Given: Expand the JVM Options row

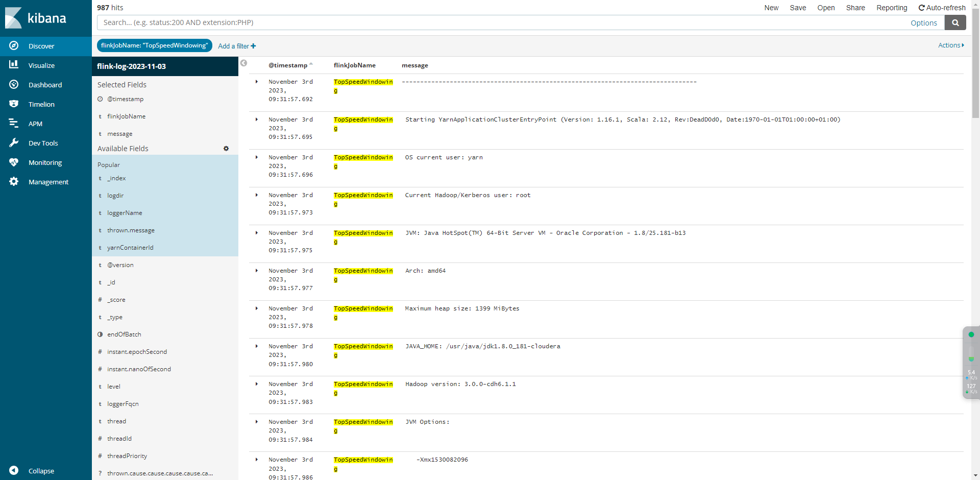Looking at the screenshot, I should pos(257,422).
